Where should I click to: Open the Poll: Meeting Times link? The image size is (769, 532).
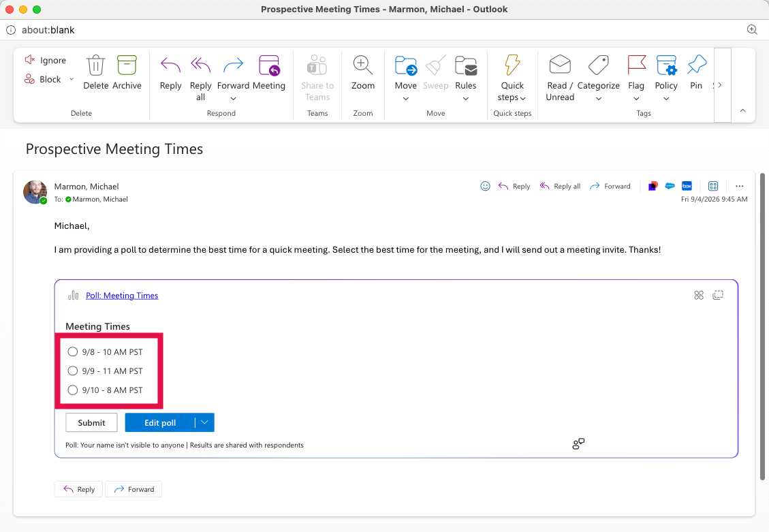coord(122,295)
